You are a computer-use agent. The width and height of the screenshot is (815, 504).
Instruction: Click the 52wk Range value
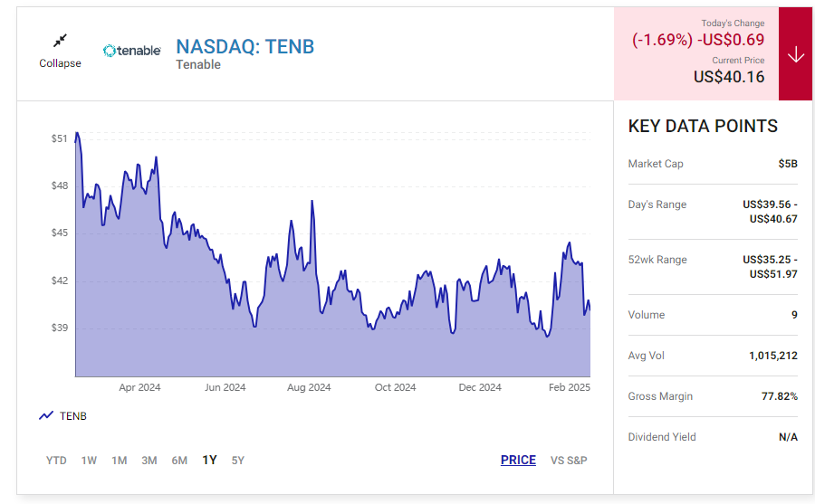tap(770, 267)
